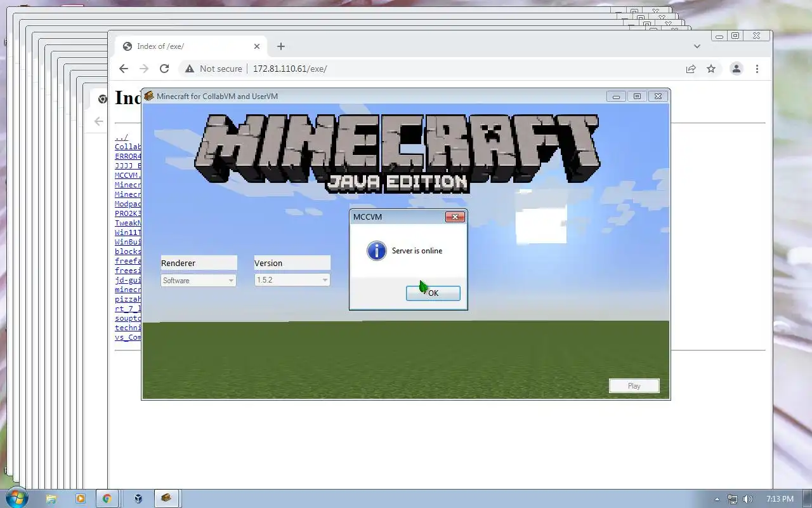Click the link starting with 'freesi'

click(x=128, y=271)
